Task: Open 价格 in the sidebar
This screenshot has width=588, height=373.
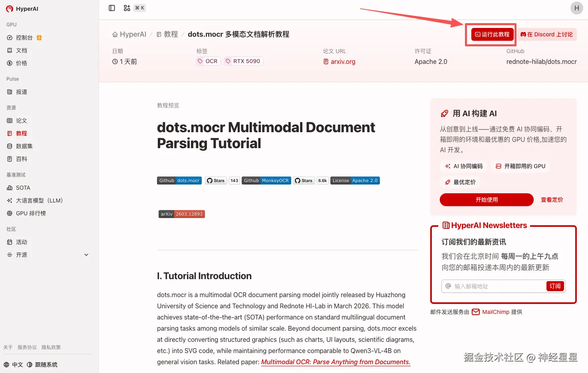Action: coord(22,63)
